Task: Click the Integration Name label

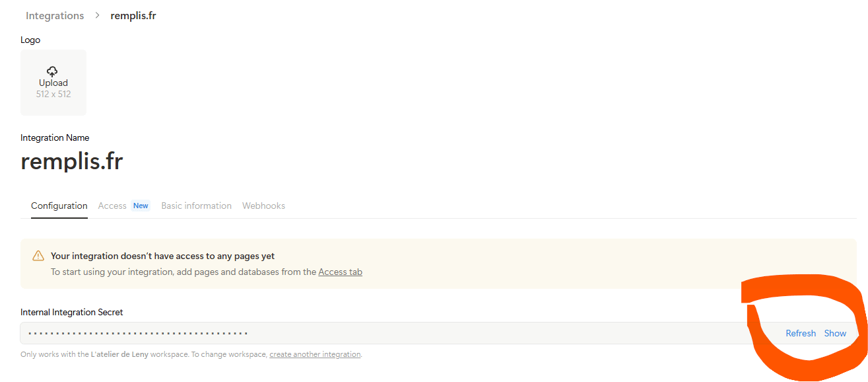Action: pyautogui.click(x=55, y=137)
